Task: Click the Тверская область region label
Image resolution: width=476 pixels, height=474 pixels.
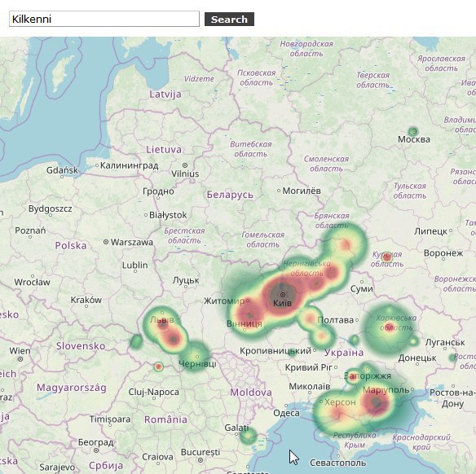Action: (x=373, y=80)
